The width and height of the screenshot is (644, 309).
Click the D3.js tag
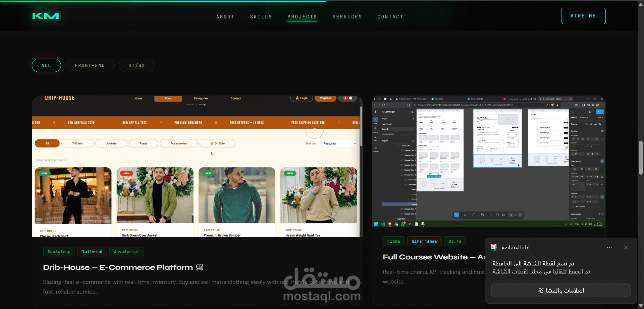point(455,241)
